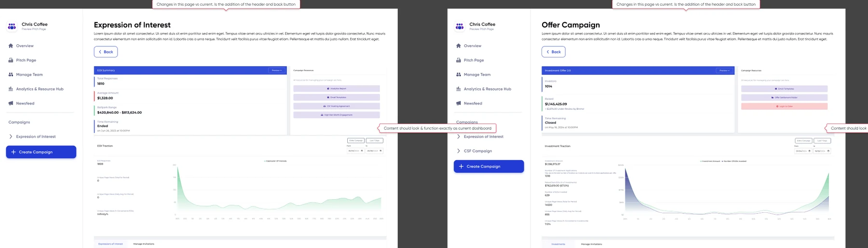Switch to Investments tab
The width and height of the screenshot is (868, 248).
point(558,244)
